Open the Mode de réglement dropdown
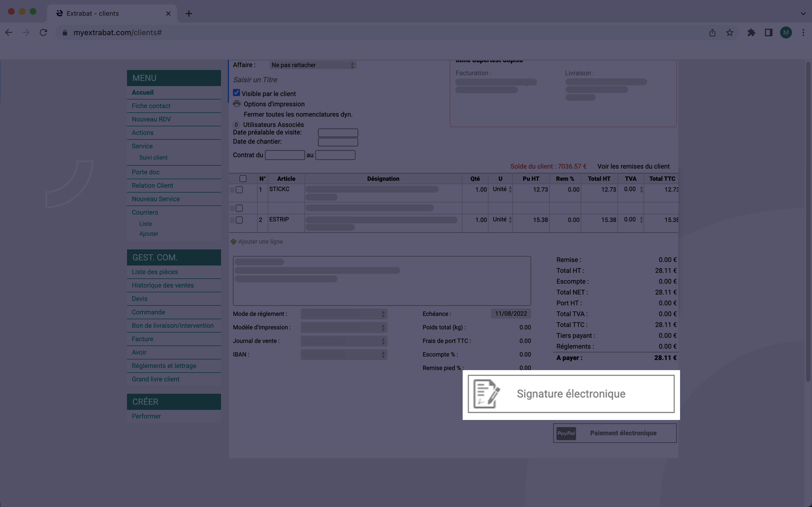This screenshot has height=507, width=812. (x=344, y=314)
